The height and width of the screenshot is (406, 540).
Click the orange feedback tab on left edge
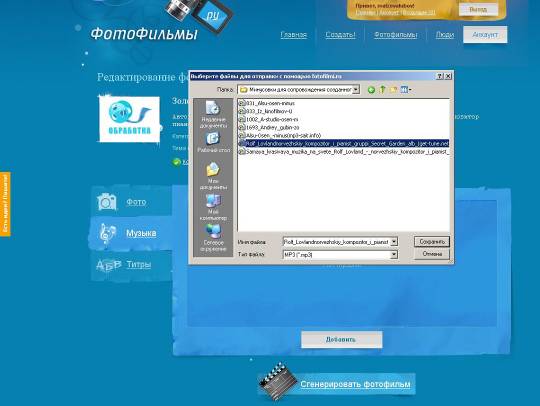tap(5, 204)
